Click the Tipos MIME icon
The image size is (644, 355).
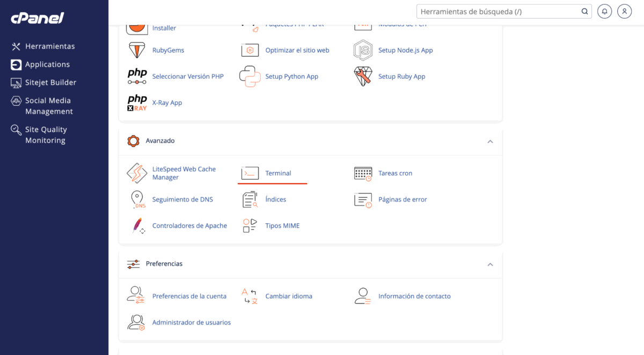[250, 226]
